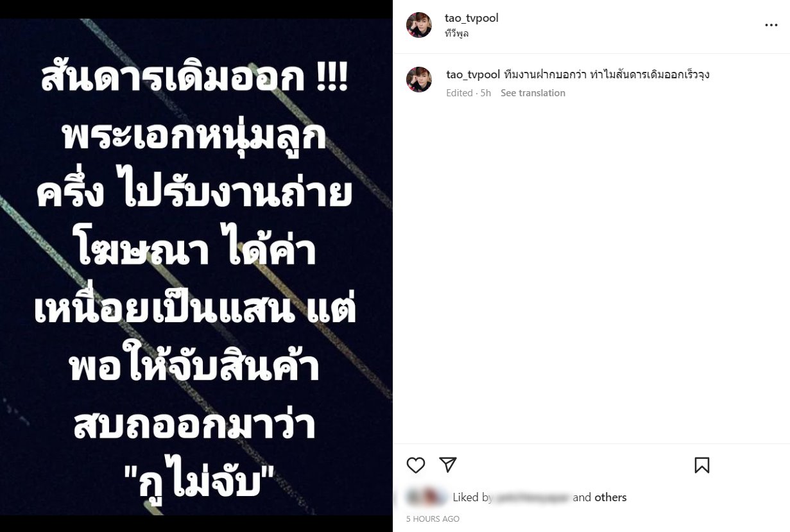The width and height of the screenshot is (790, 532).
Task: Click the avatar beside the caption
Action: point(419,79)
